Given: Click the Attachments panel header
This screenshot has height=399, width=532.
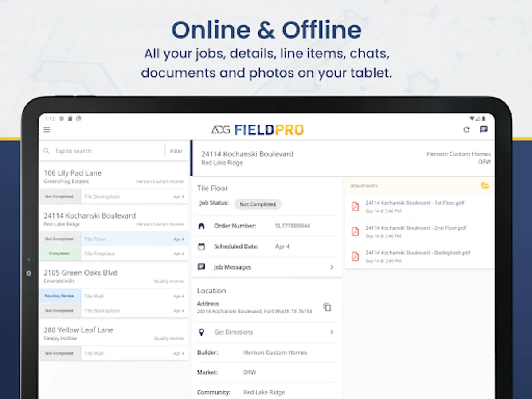Looking at the screenshot, I should coord(419,186).
